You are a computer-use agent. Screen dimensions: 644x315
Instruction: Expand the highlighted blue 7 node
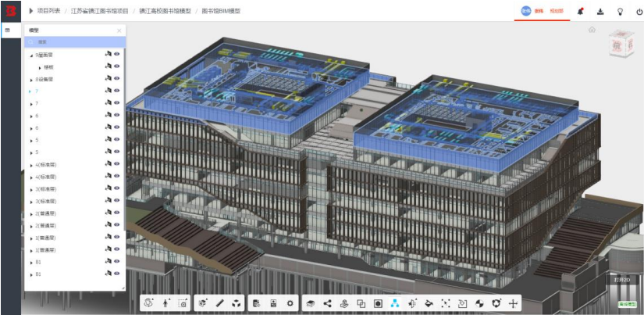(30, 91)
